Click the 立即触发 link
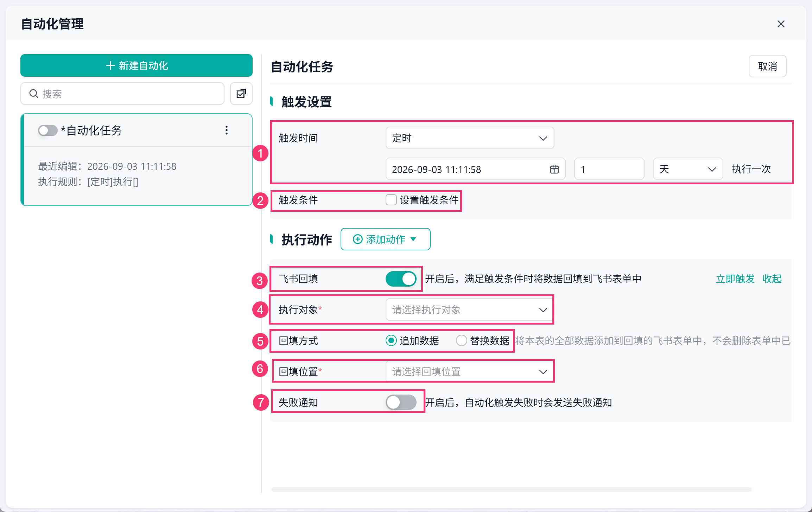 [735, 279]
